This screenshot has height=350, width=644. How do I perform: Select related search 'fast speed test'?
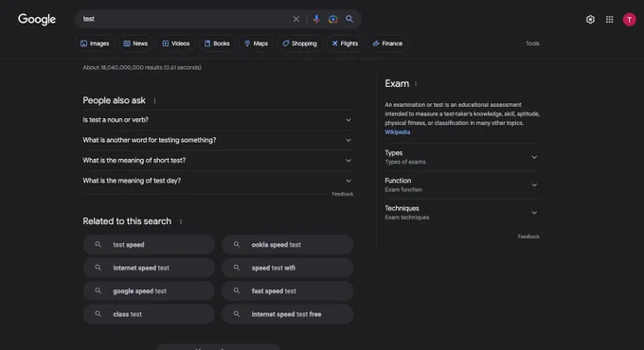pos(288,291)
